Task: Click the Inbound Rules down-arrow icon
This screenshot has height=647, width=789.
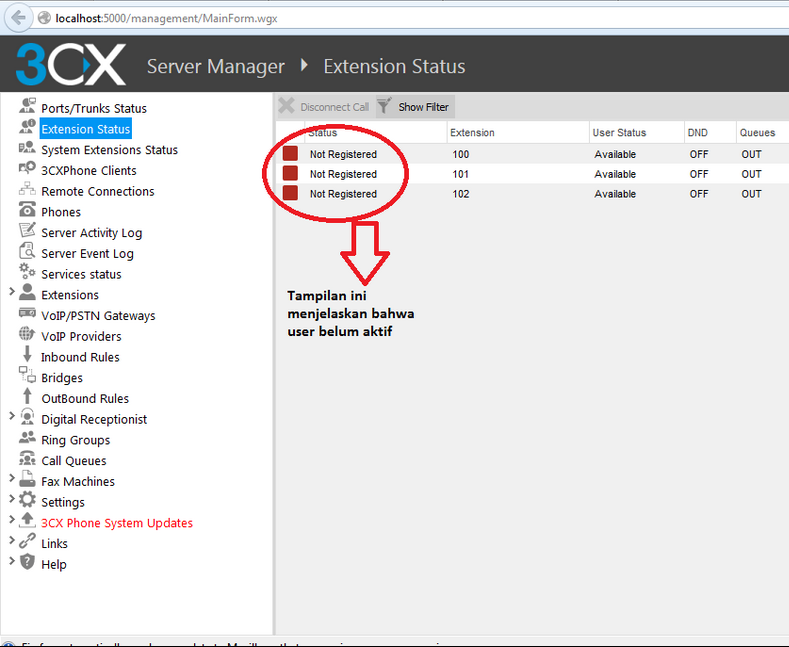Action: (27, 354)
